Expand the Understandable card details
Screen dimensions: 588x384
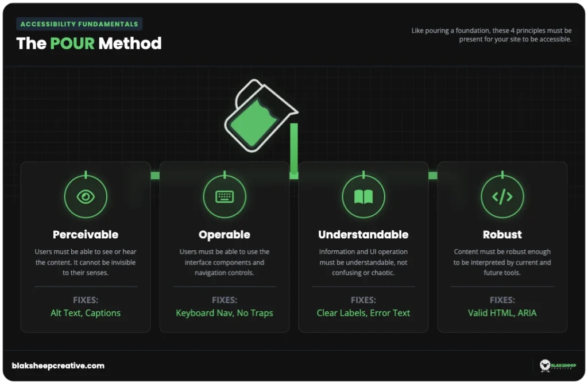point(363,247)
